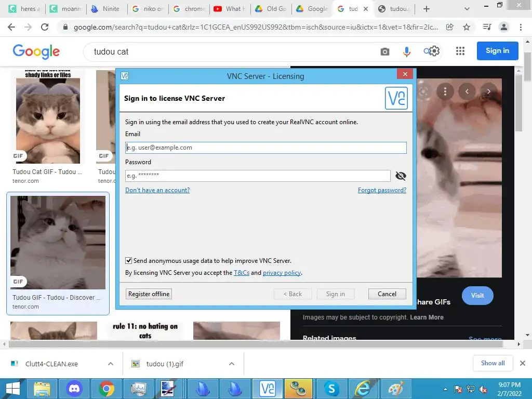This screenshot has width=532, height=399.
Task: Show previous image in the preview panel
Action: click(467, 91)
